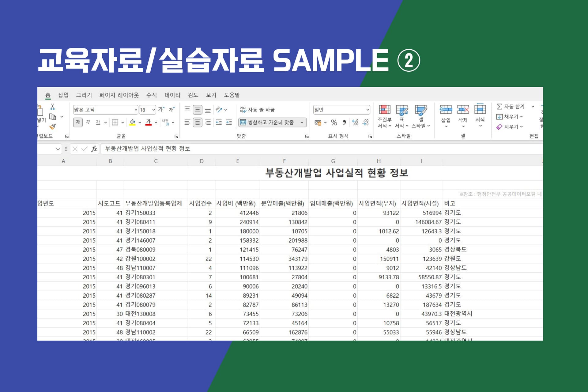Align text right icon
Image resolution: width=588 pixels, height=392 pixels.
tap(208, 123)
